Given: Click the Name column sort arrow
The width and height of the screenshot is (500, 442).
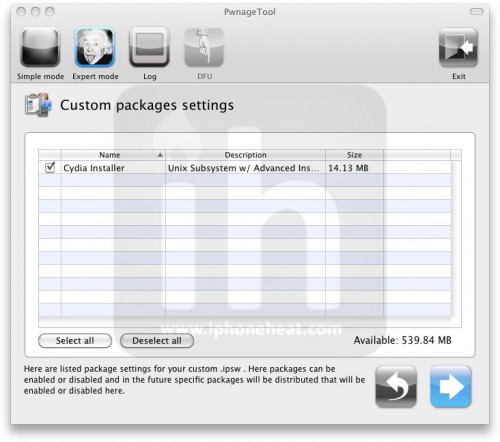Looking at the screenshot, I should coord(160,155).
